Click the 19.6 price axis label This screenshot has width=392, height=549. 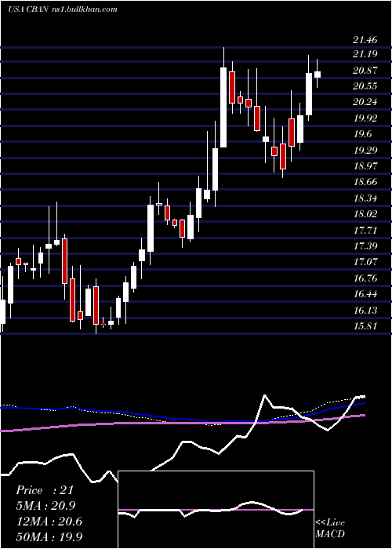click(x=362, y=134)
